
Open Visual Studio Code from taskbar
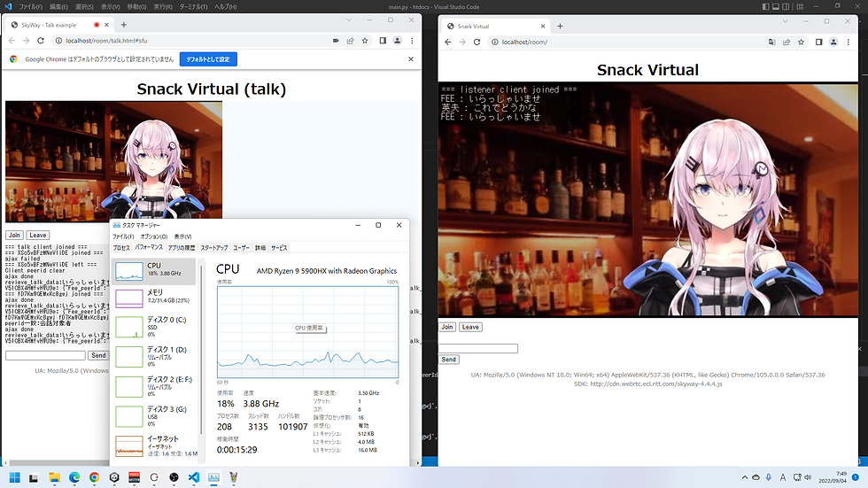point(194,477)
